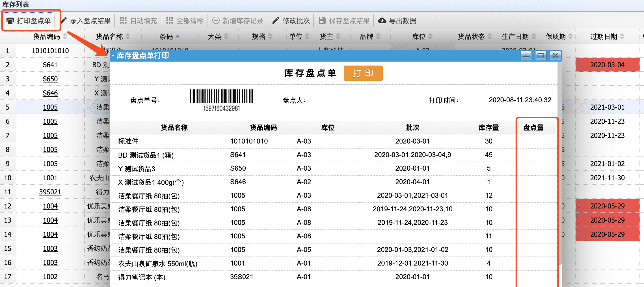Sort by 货主 column arrows
This screenshot has width=644, height=287.
pyautogui.click(x=338, y=36)
